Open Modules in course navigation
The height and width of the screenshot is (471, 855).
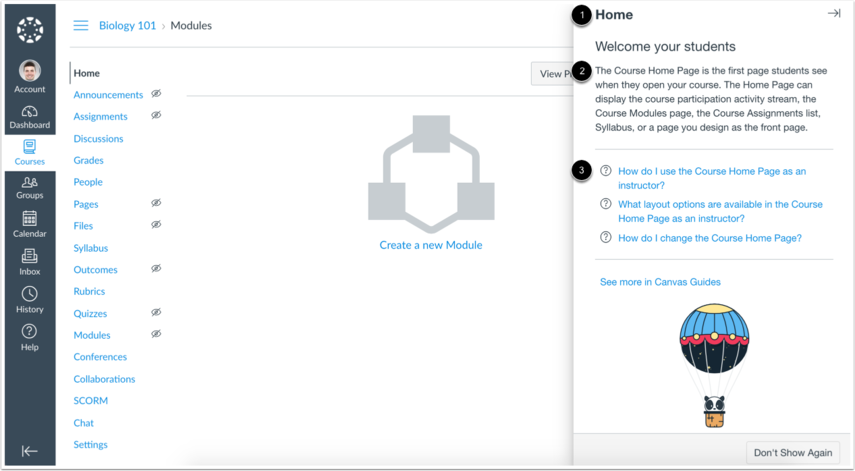(x=92, y=335)
